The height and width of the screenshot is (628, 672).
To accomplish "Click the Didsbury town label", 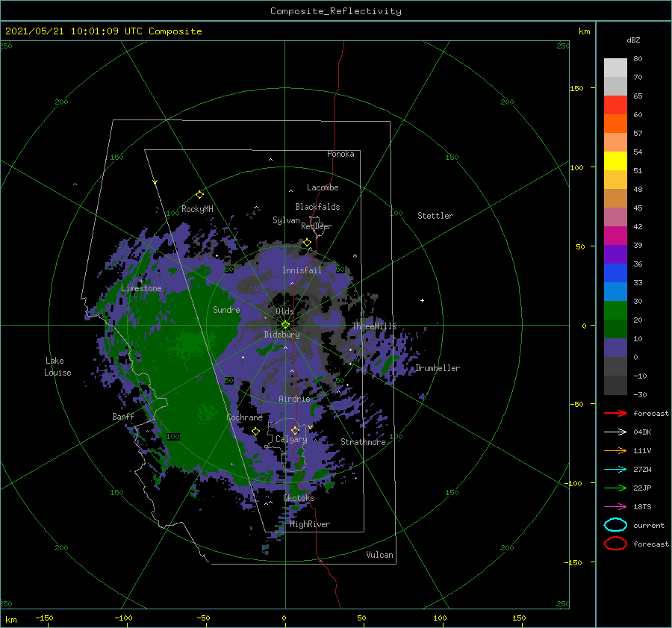I will tap(282, 335).
